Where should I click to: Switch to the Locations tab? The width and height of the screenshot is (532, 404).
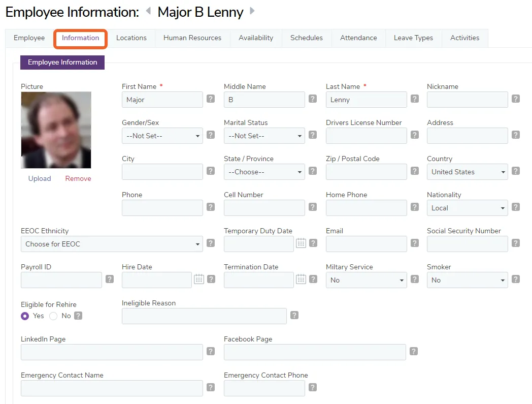point(131,38)
